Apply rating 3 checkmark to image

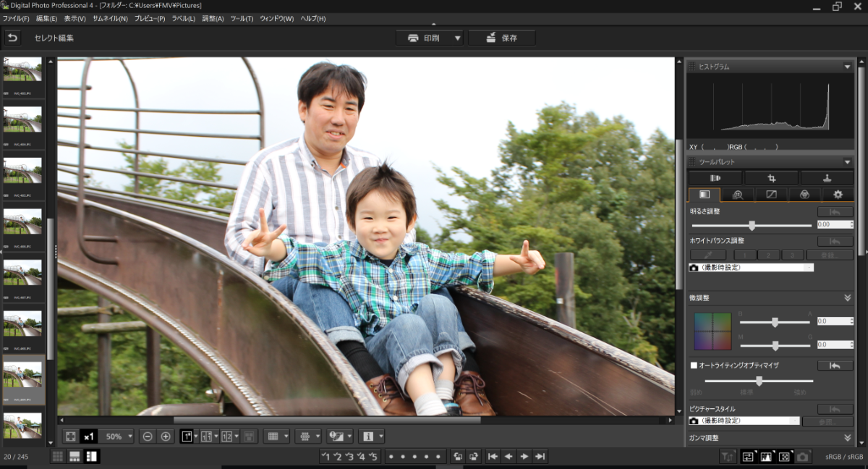[349, 456]
